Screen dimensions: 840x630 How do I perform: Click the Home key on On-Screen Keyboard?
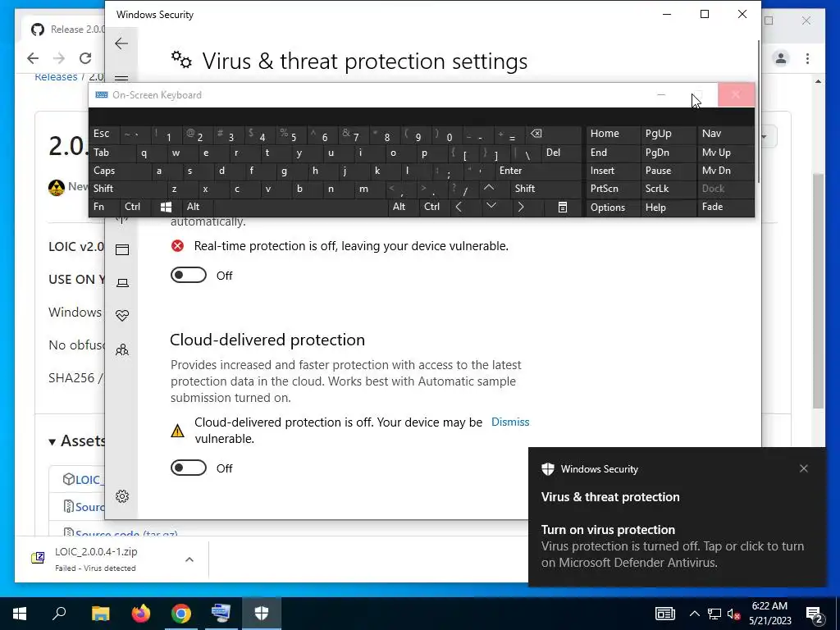click(x=613, y=134)
